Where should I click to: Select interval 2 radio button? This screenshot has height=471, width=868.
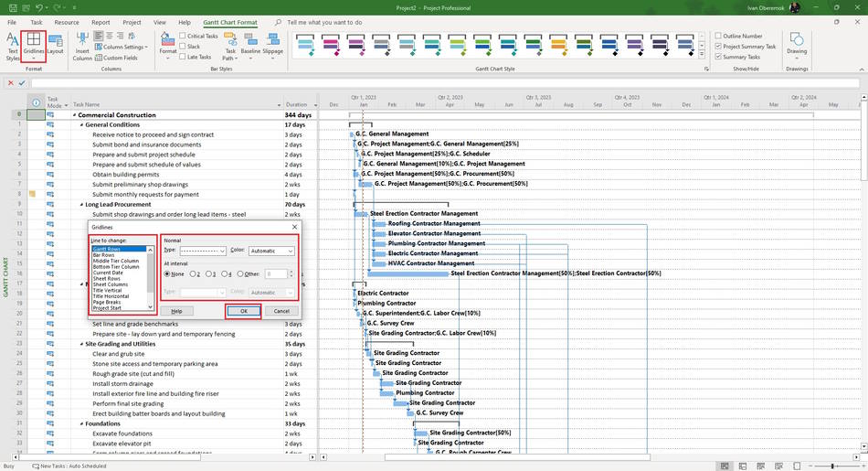[193, 273]
